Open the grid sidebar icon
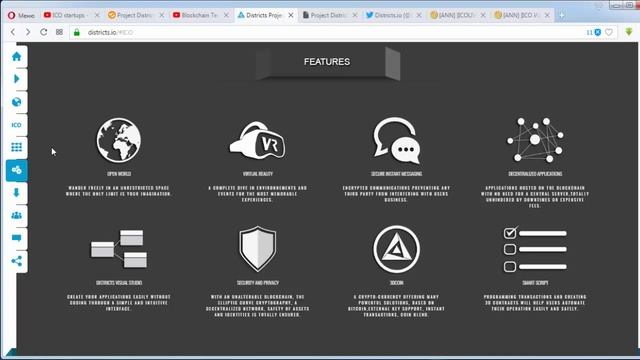Viewport: 640px width, 360px height. 16,147
